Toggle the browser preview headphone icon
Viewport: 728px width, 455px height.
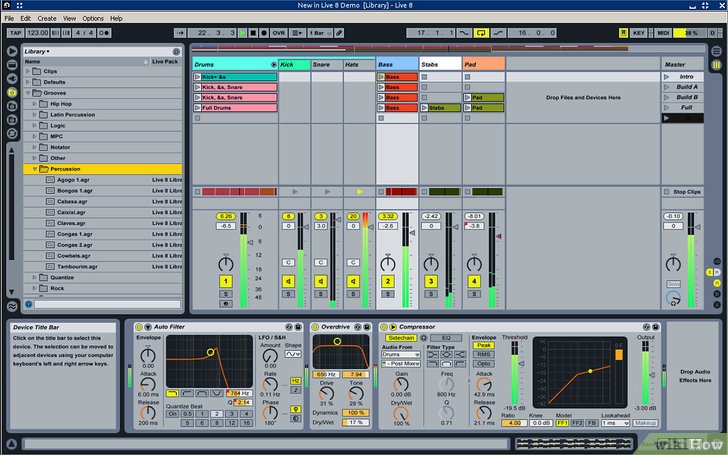tap(29, 304)
